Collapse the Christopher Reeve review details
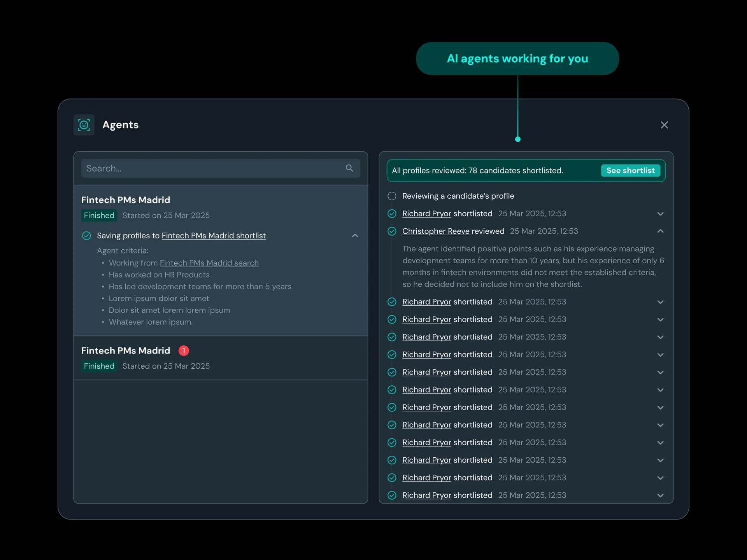The image size is (747, 560). pos(660,231)
